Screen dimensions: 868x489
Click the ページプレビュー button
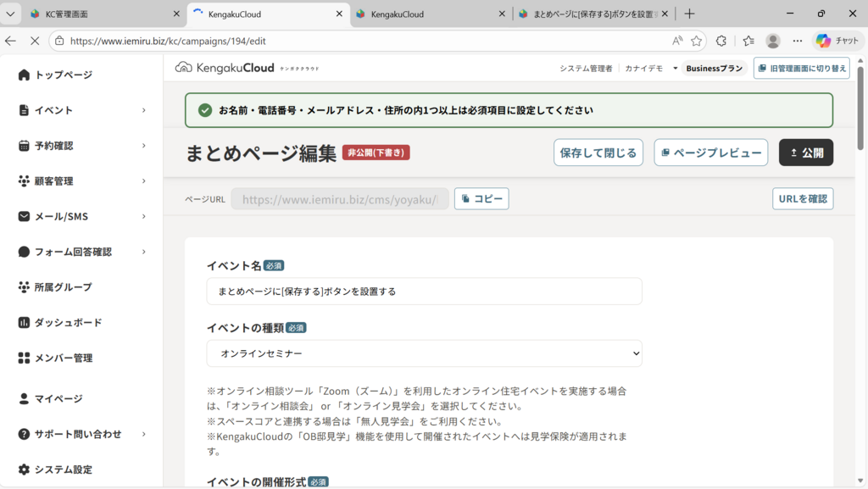click(710, 153)
